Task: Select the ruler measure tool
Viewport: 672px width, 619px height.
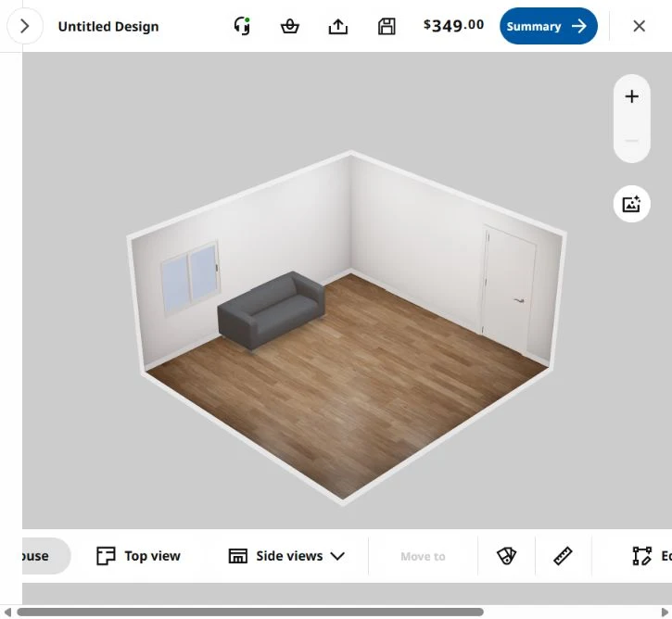Action: (x=564, y=556)
